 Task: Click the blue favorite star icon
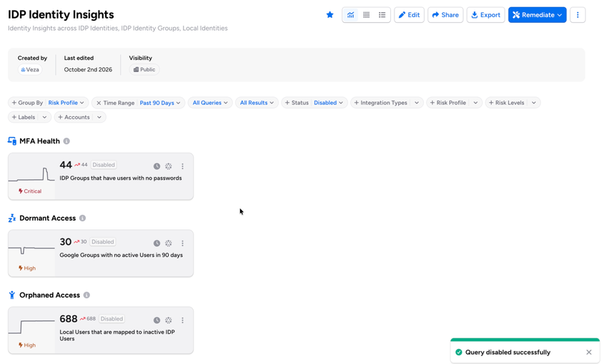coord(329,15)
